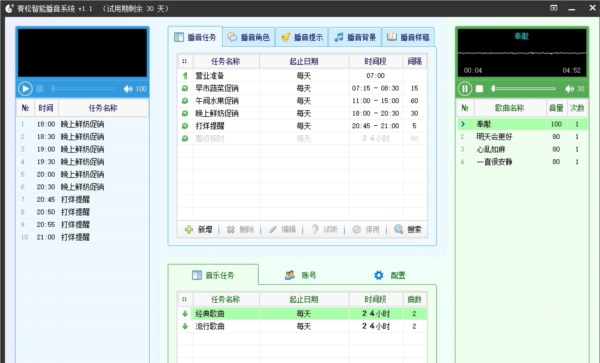Click the speech bubble icon on 播音角色

pyautogui.click(x=232, y=37)
